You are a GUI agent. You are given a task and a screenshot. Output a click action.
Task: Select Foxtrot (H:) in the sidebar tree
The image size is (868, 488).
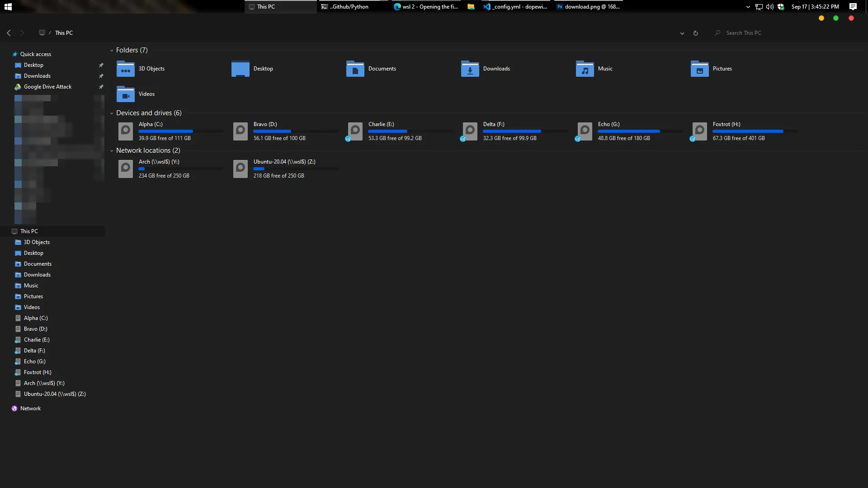(38, 372)
